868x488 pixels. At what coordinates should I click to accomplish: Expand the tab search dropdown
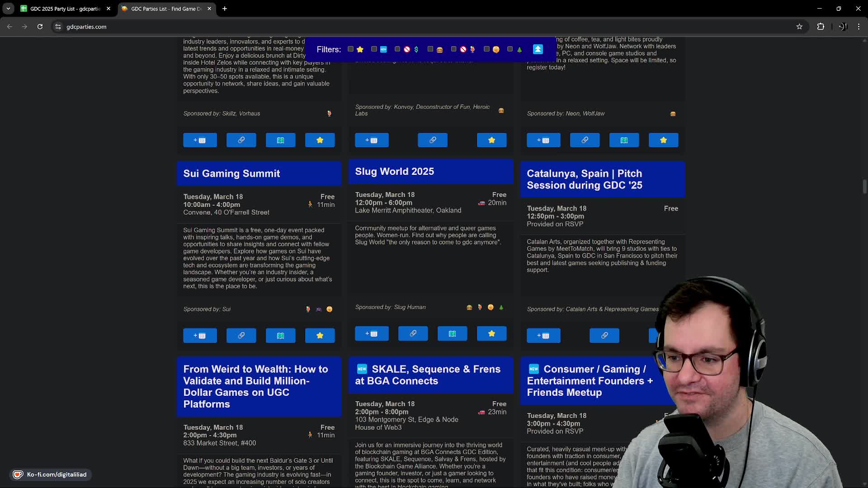pyautogui.click(x=8, y=9)
